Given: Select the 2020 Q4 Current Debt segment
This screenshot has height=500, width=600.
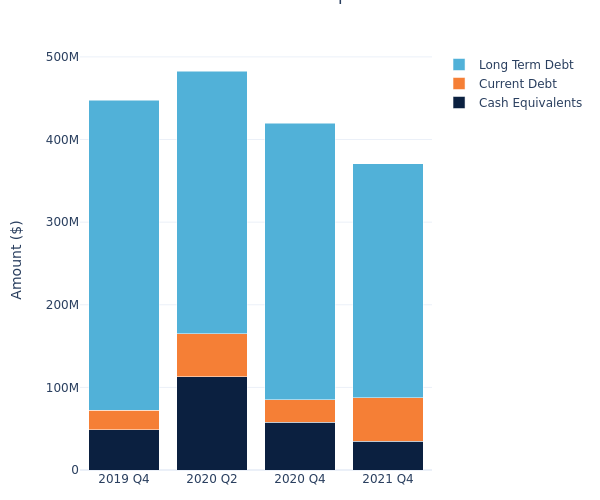Looking at the screenshot, I should pyautogui.click(x=300, y=411).
